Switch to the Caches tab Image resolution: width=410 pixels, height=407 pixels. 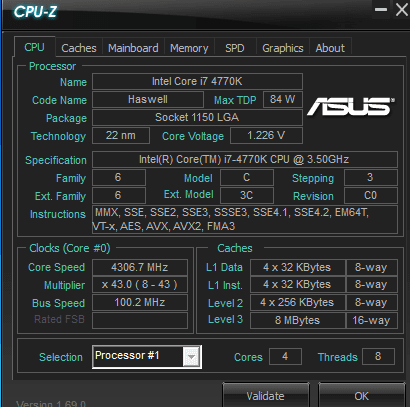(79, 48)
